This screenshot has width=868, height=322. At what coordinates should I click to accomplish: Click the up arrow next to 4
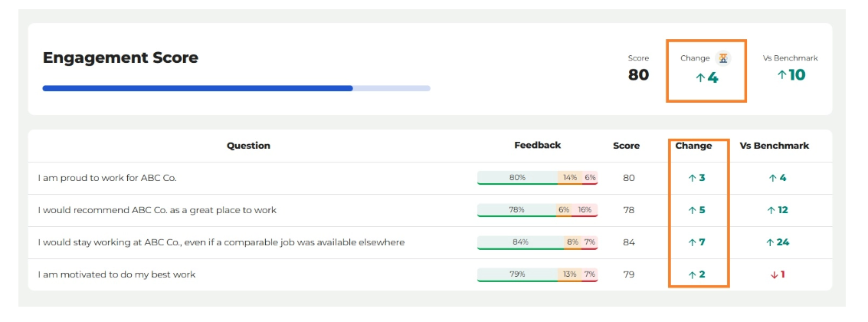pos(699,78)
